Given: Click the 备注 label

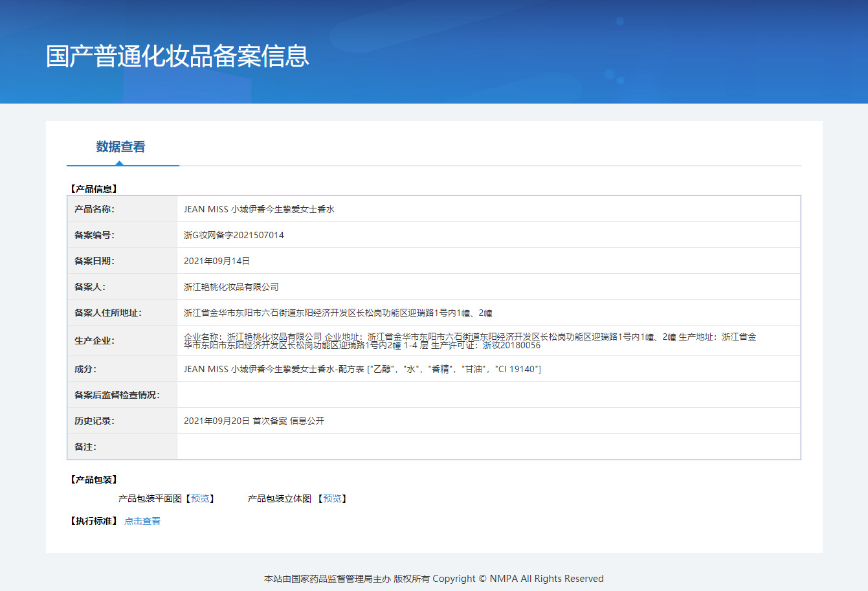Looking at the screenshot, I should point(85,447).
